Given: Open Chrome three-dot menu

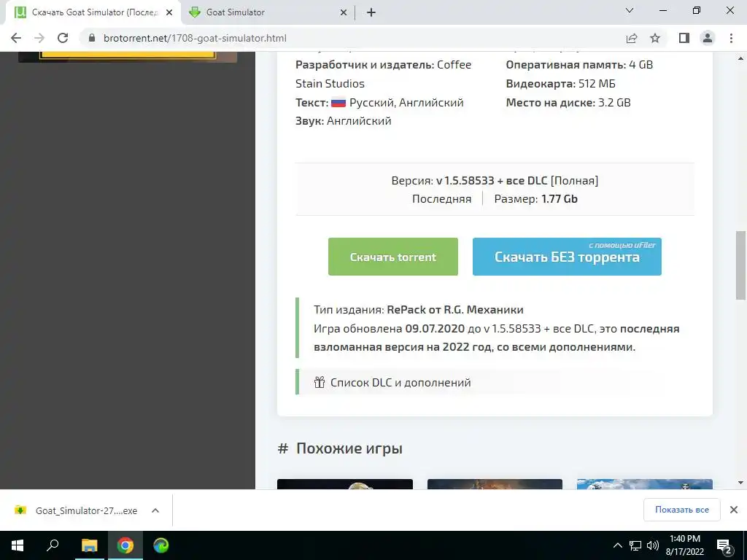Looking at the screenshot, I should (x=731, y=38).
